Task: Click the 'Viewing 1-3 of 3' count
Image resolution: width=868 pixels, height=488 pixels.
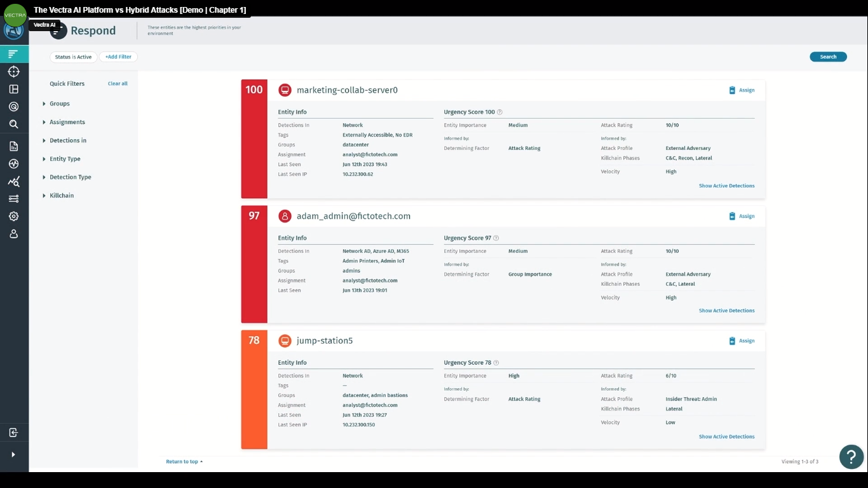Action: coord(800,462)
